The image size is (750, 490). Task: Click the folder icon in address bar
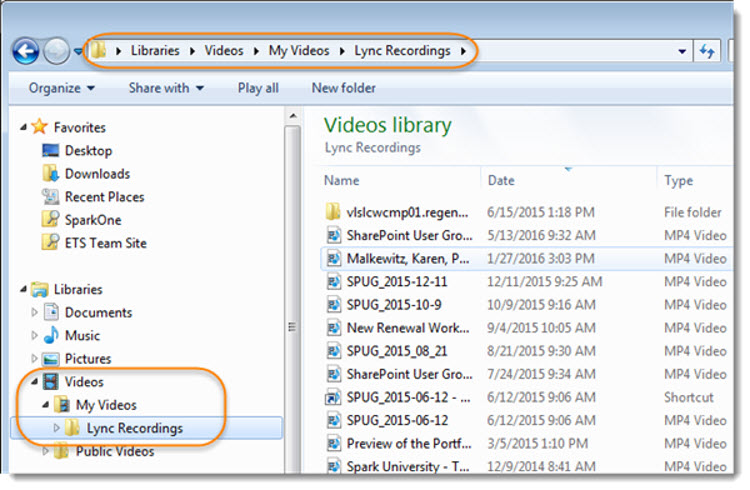click(x=99, y=50)
